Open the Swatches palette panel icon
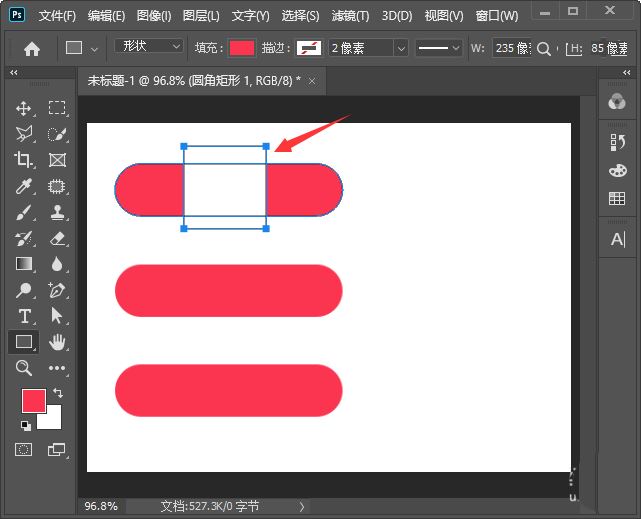Viewport: 641px width, 519px height. [x=617, y=170]
